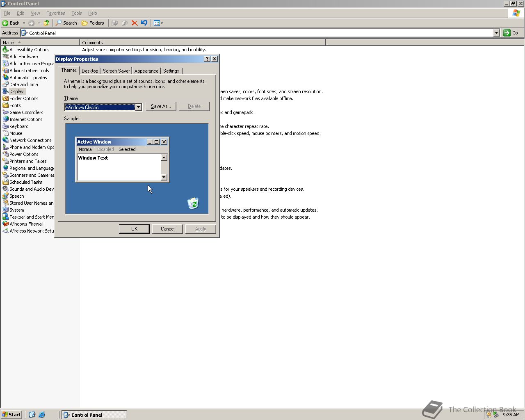Open the View menu
Screen dimensions: 525x420
tap(35, 13)
